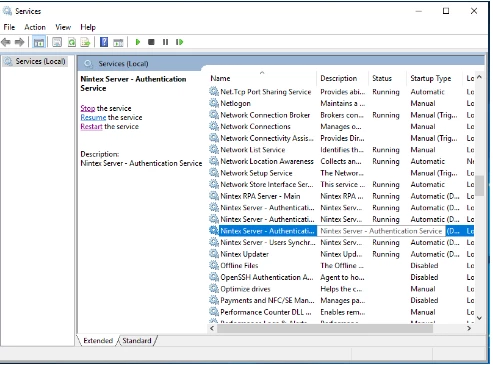The width and height of the screenshot is (493, 365).
Task: Select Nintex Server - Users Synchr... service
Action: (x=268, y=242)
